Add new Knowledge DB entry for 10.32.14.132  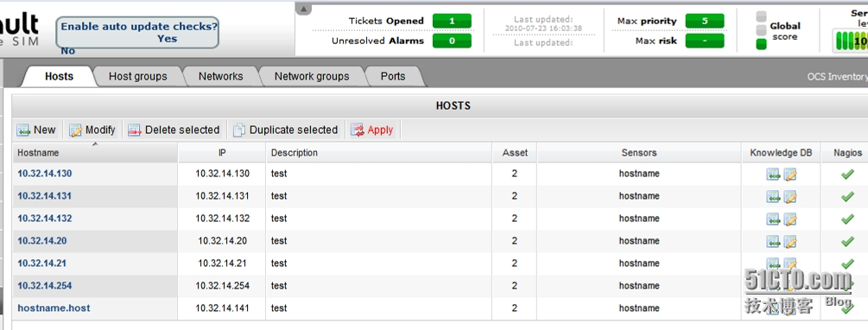pos(773,219)
